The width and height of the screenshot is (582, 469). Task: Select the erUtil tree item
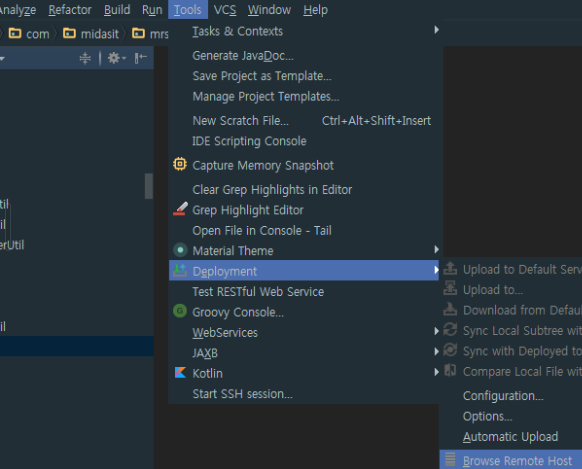(12, 245)
